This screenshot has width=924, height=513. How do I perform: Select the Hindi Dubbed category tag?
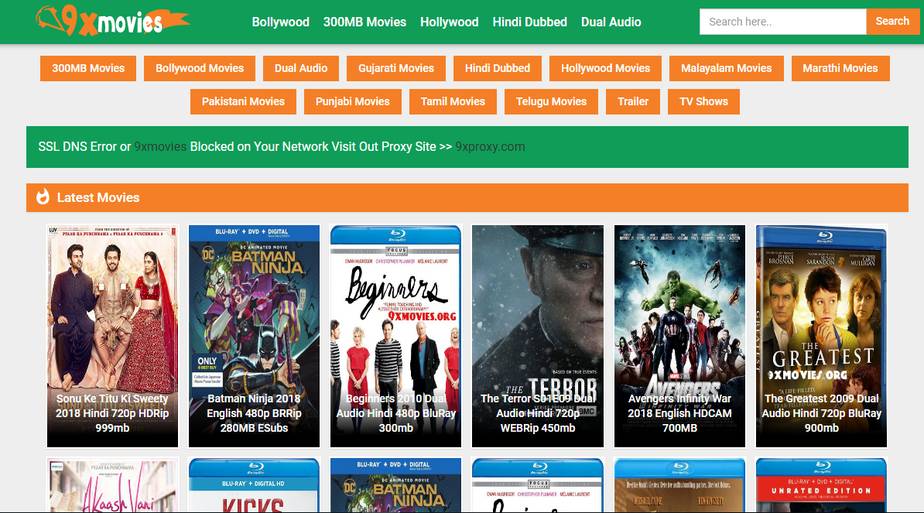pos(497,68)
